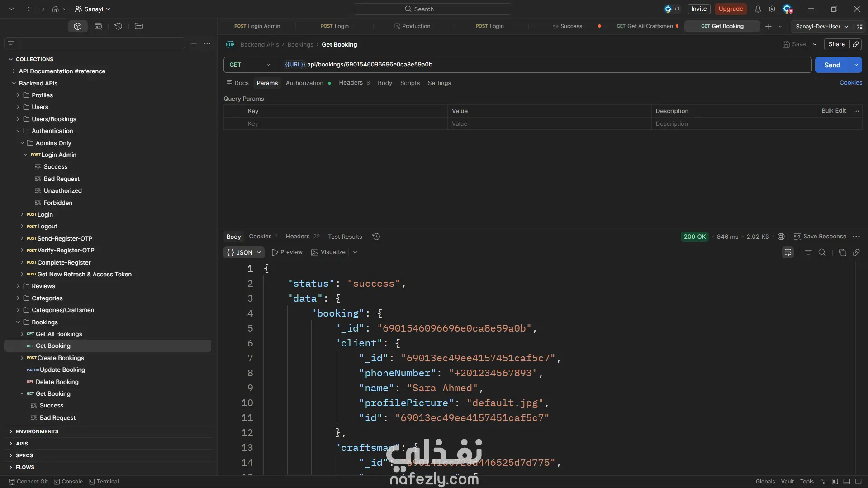Toggle the bottom pane layout in status bar
The height and width of the screenshot is (488, 868).
point(847,482)
